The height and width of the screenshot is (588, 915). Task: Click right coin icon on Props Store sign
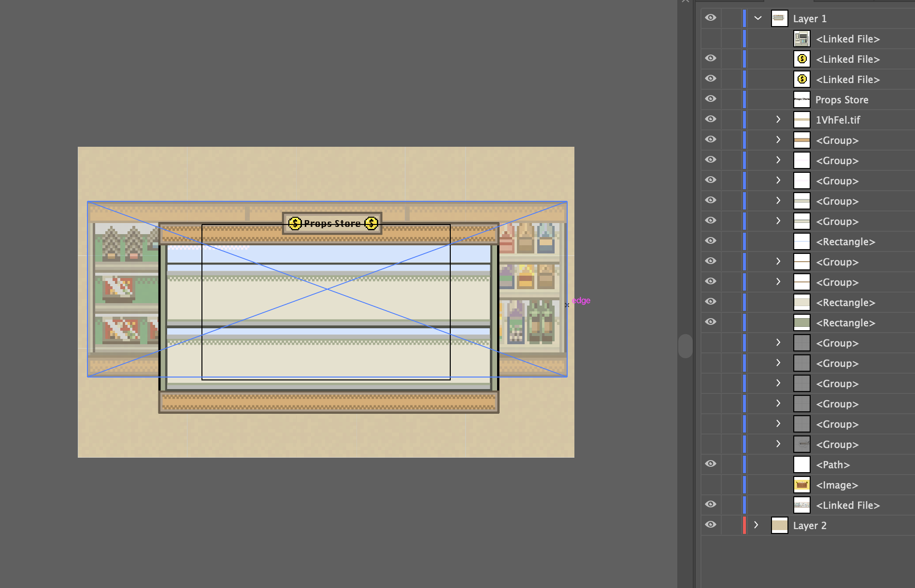(371, 223)
